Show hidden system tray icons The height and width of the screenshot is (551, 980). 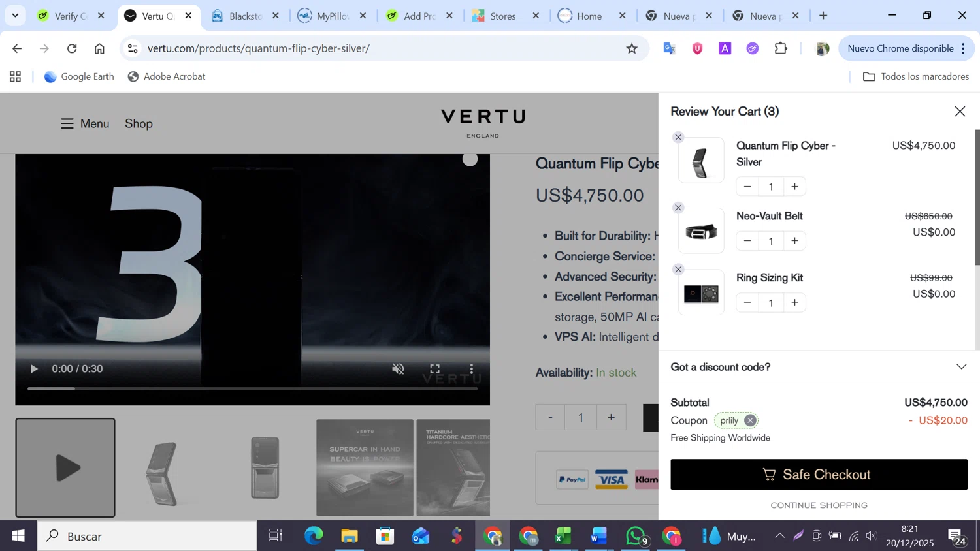click(779, 536)
